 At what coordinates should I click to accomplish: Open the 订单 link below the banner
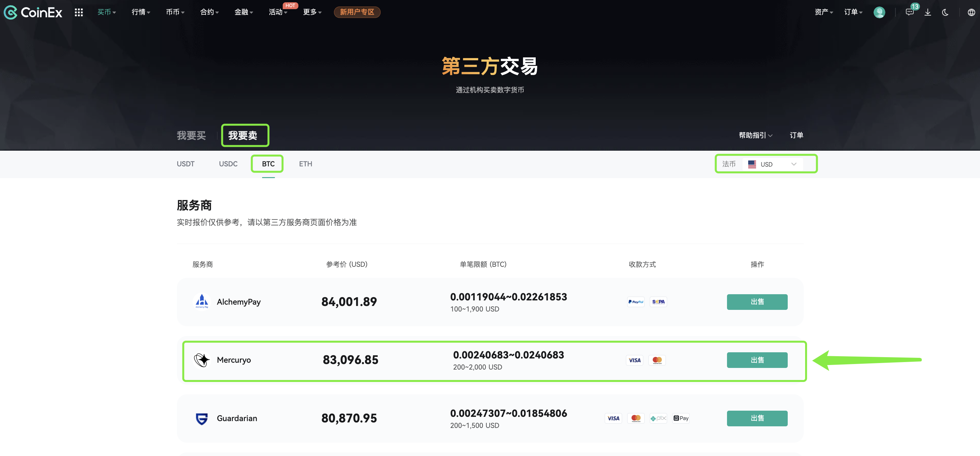point(796,135)
